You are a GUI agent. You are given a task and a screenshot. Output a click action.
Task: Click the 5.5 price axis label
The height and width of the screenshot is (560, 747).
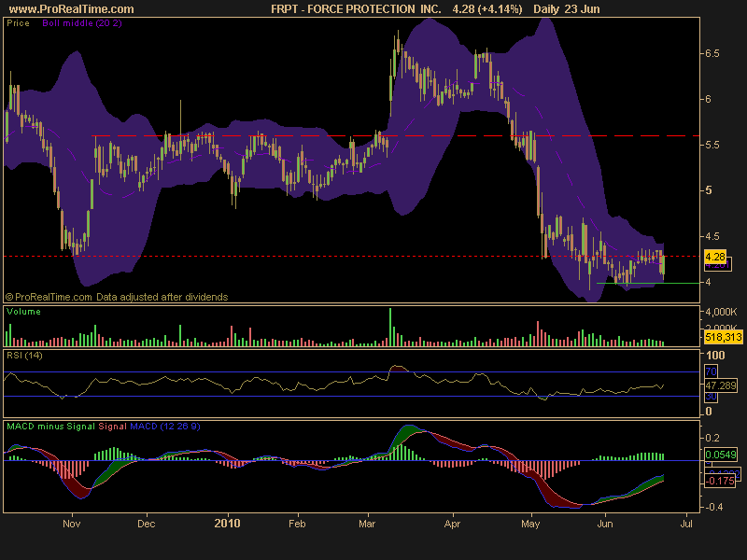tap(712, 145)
